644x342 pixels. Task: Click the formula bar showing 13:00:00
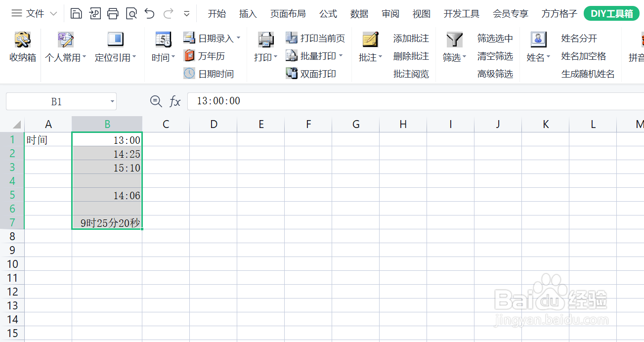(x=416, y=101)
